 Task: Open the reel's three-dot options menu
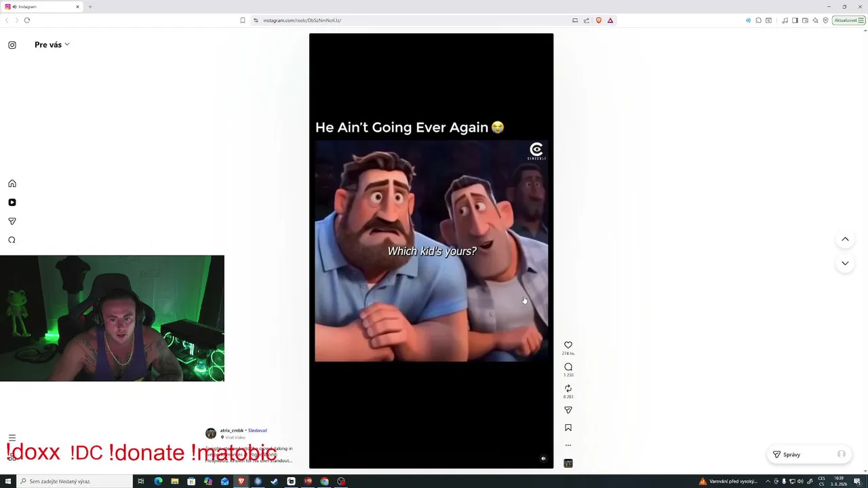click(568, 445)
